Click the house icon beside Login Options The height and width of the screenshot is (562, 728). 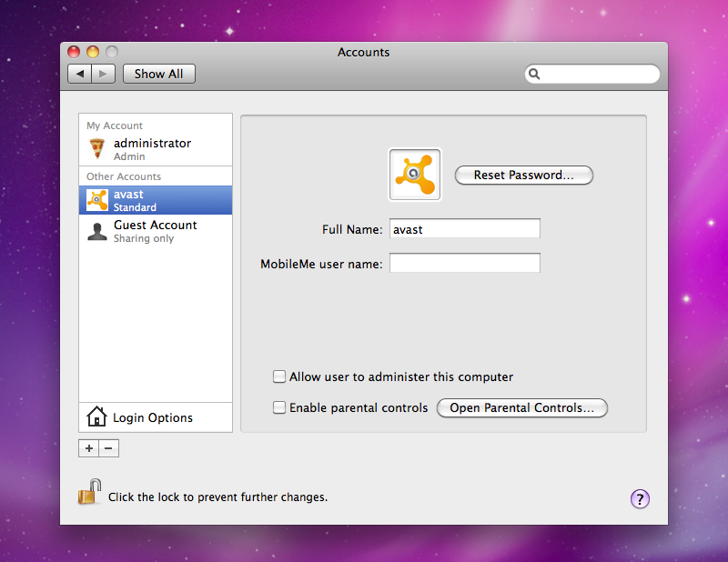(x=96, y=416)
